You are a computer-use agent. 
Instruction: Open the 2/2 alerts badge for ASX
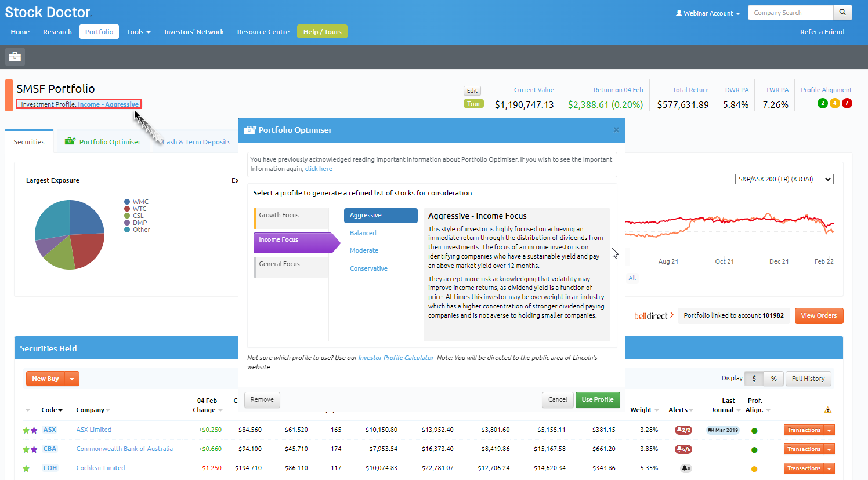click(683, 430)
